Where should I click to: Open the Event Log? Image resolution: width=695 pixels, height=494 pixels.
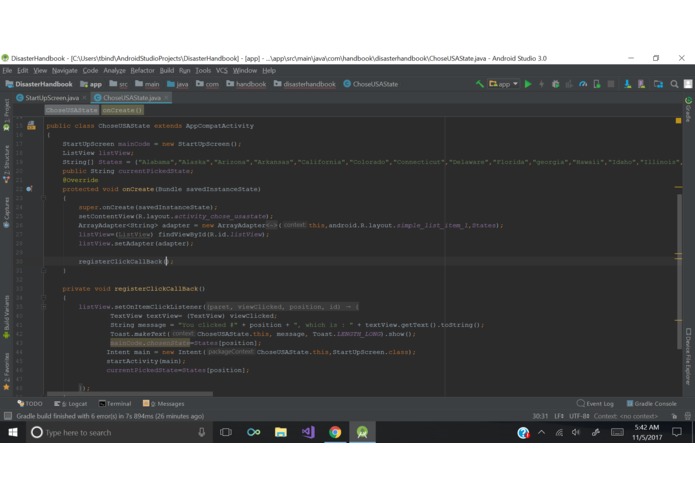(595, 404)
